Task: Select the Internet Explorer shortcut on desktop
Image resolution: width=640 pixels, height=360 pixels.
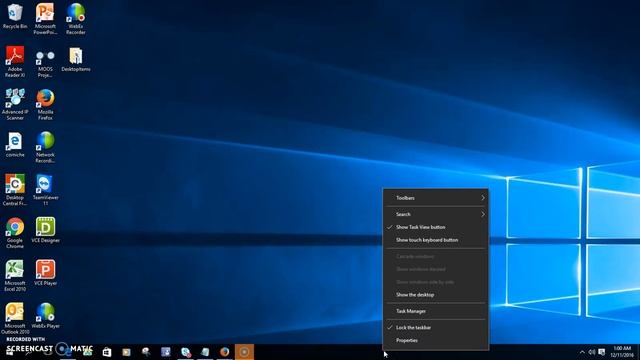Action: pos(15,145)
